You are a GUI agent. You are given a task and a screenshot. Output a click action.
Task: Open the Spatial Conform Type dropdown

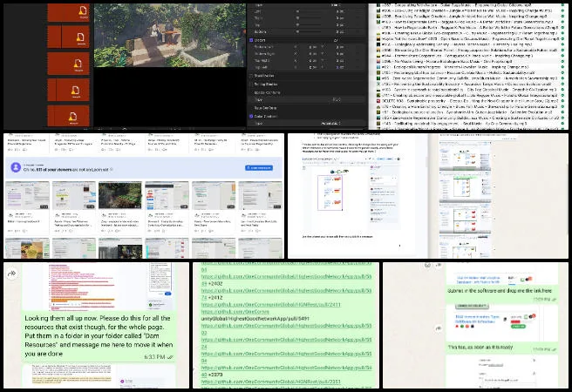(x=337, y=100)
